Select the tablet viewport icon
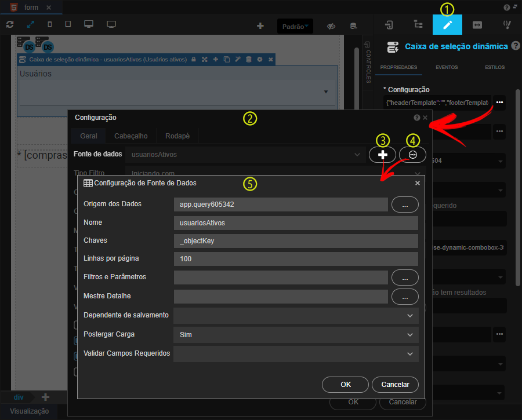This screenshot has height=420, width=522. pyautogui.click(x=68, y=24)
